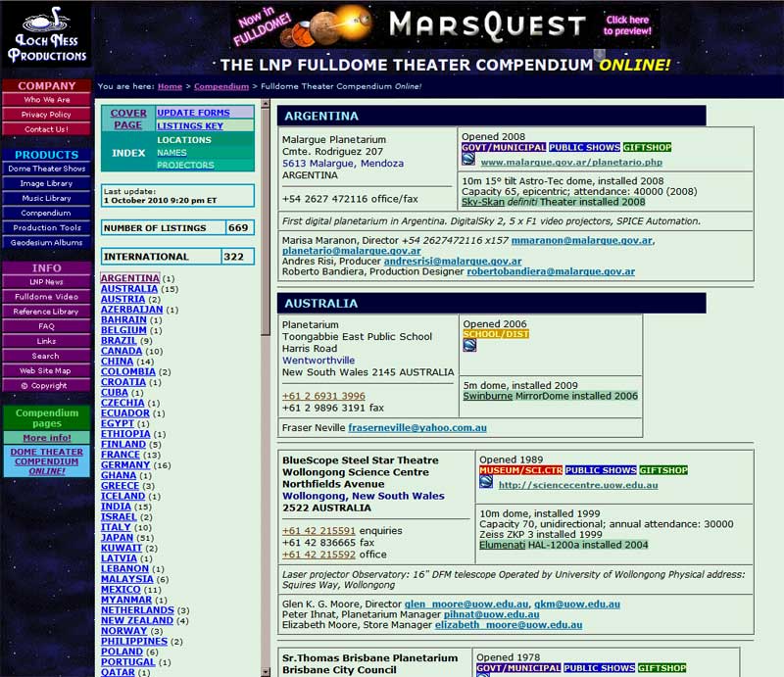
Task: Click scroll down arrow of index frame
Action: pyautogui.click(x=266, y=671)
